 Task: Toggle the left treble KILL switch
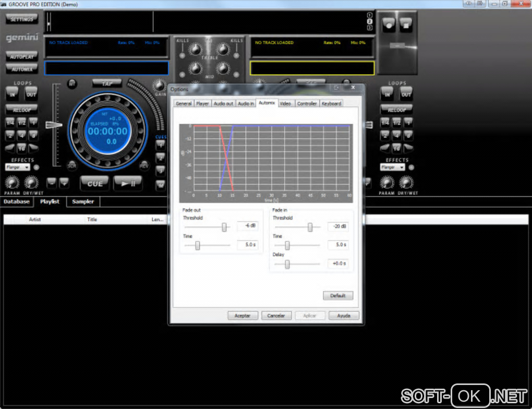pos(182,55)
